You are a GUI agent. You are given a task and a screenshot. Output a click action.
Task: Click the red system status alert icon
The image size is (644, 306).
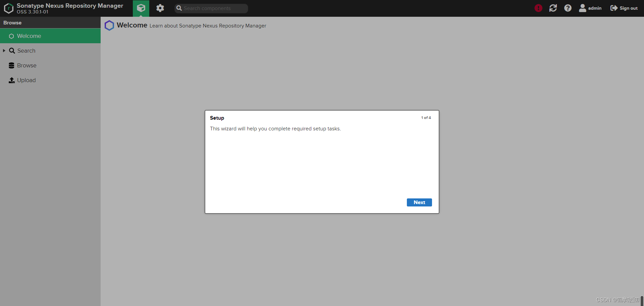[x=538, y=8]
